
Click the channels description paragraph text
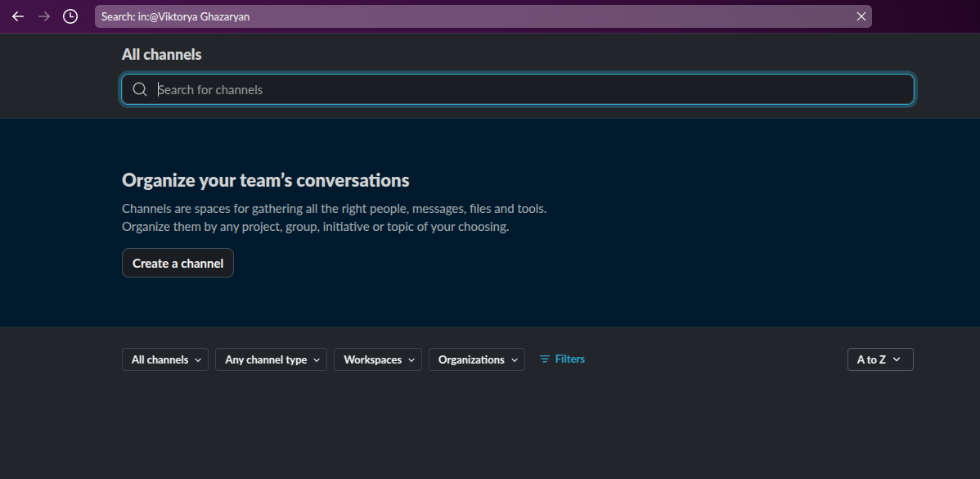334,218
